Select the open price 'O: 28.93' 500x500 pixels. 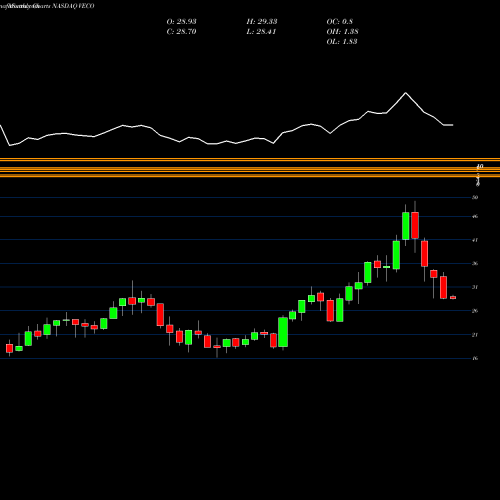[181, 21]
